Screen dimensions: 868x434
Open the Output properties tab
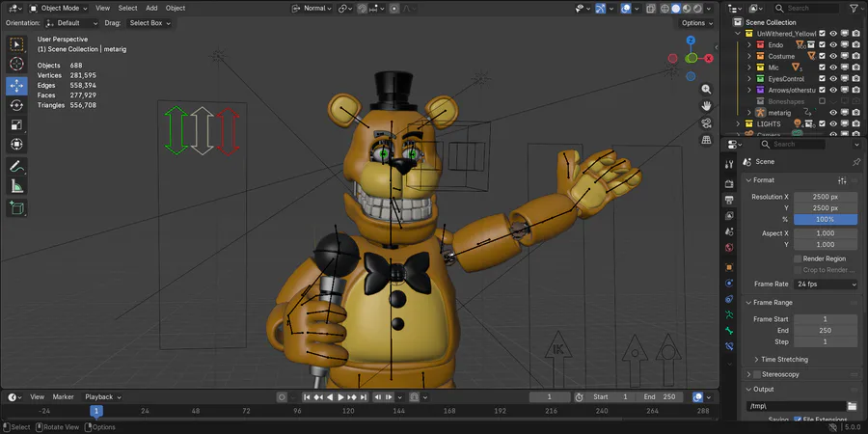click(730, 200)
